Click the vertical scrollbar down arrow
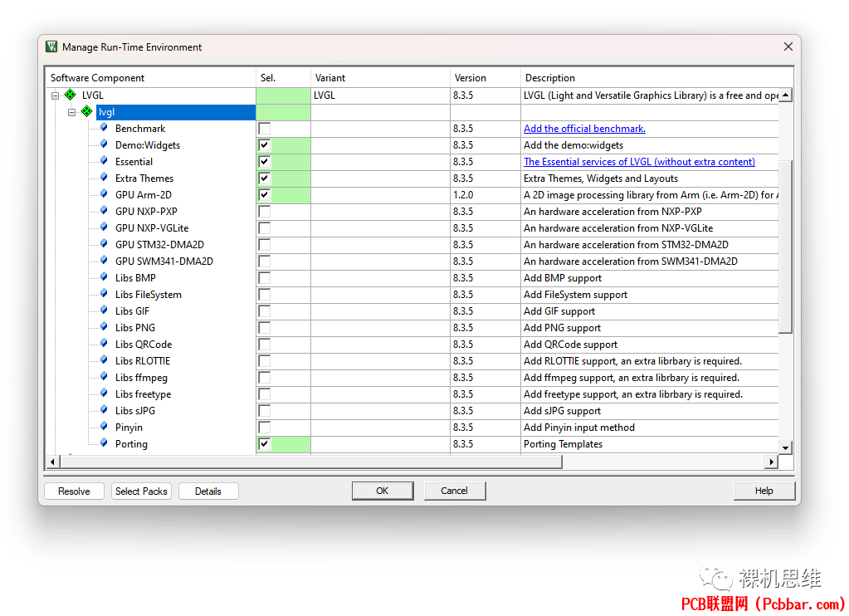Screen dimensions: 849x616 (x=785, y=447)
